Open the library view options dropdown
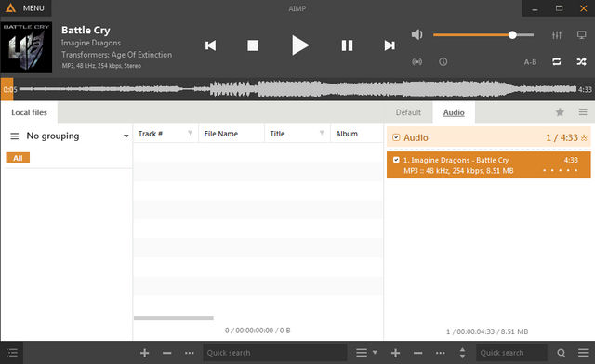Viewport: 595px width, 364px height. click(x=366, y=353)
